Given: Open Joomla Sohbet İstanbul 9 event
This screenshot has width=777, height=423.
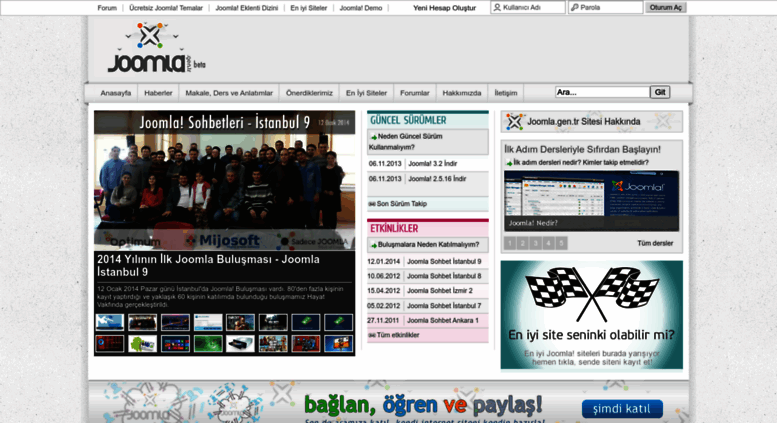Looking at the screenshot, I should (444, 262).
